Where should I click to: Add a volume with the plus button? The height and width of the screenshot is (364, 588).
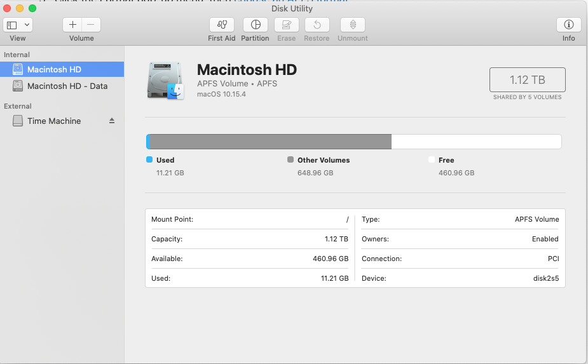coord(72,25)
